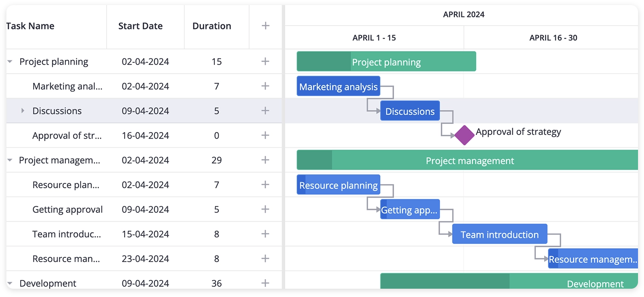Image resolution: width=644 pixels, height=297 pixels.
Task: Collapse the Project planning task group
Action: pos(10,62)
